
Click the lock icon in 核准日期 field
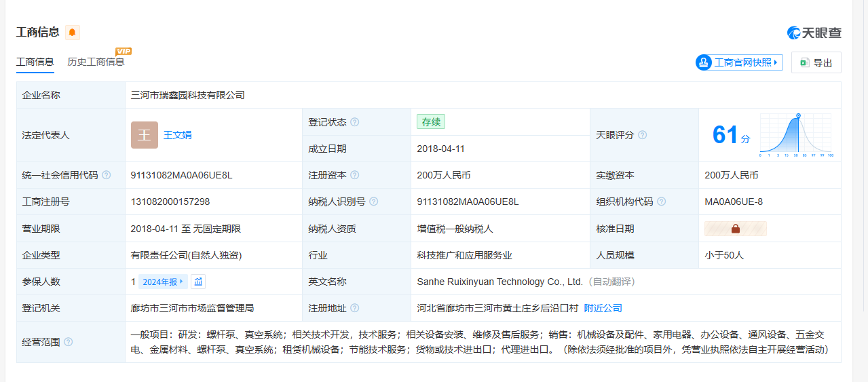point(736,229)
